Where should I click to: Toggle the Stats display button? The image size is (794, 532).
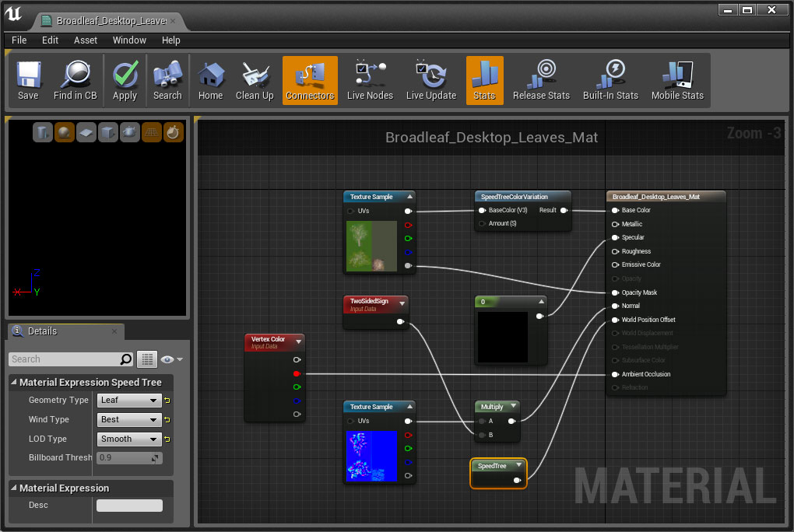[x=485, y=81]
